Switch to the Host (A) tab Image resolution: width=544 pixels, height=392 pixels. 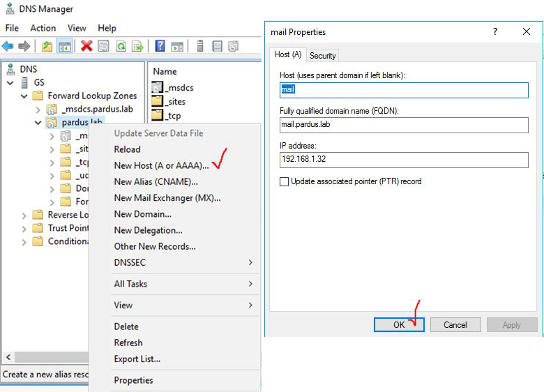(x=288, y=54)
